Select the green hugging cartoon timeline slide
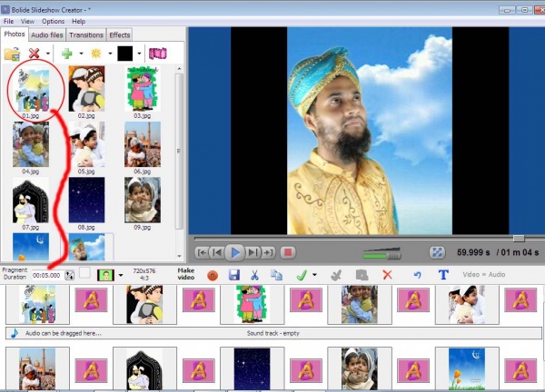Image resolution: width=545 pixels, height=392 pixels. pyautogui.click(x=252, y=305)
